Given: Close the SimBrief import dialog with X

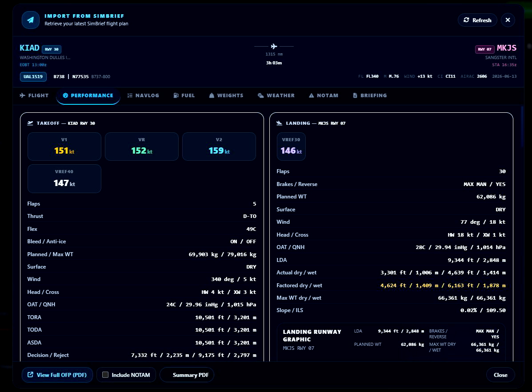Looking at the screenshot, I should [508, 20].
